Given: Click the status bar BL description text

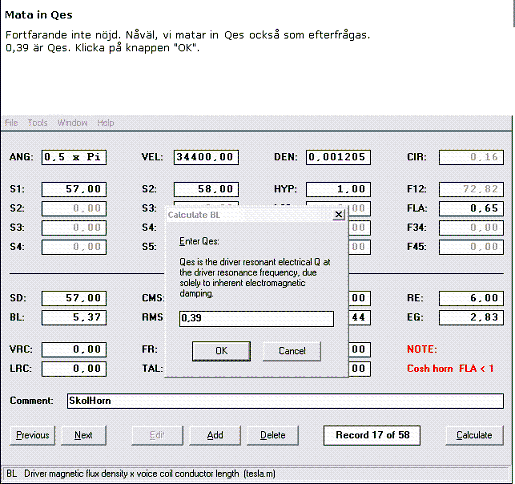Looking at the screenshot, I should [141, 474].
